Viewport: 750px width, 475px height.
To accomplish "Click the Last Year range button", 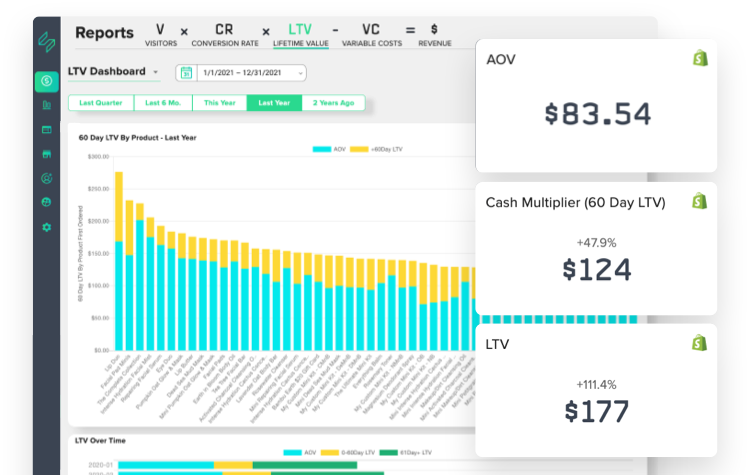I will coord(275,102).
